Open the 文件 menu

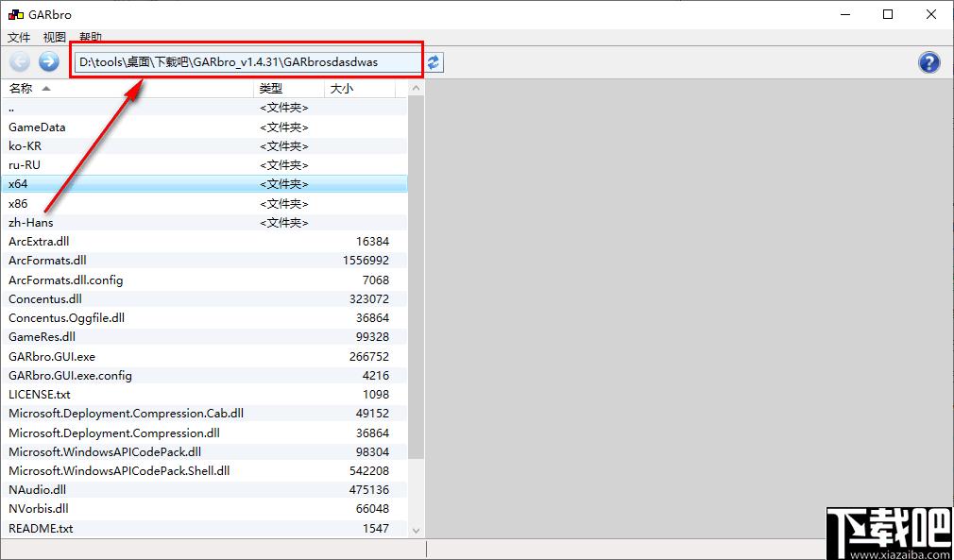coord(19,38)
